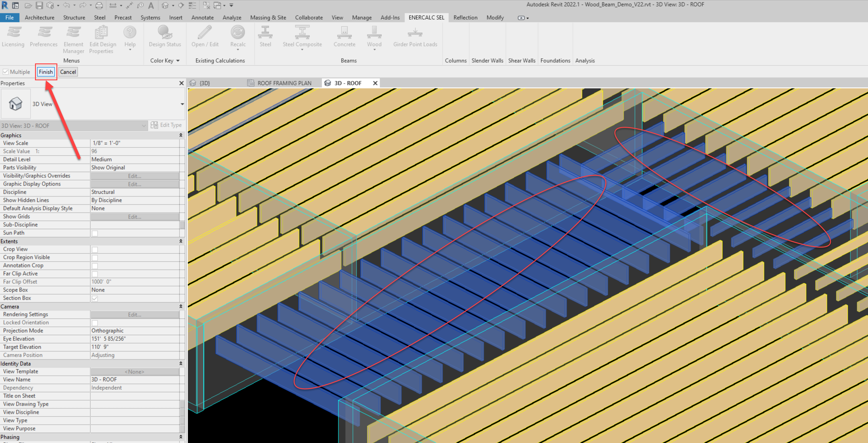Toggle the Thin Lines icon
This screenshot has height=443, width=868.
coord(192,5)
